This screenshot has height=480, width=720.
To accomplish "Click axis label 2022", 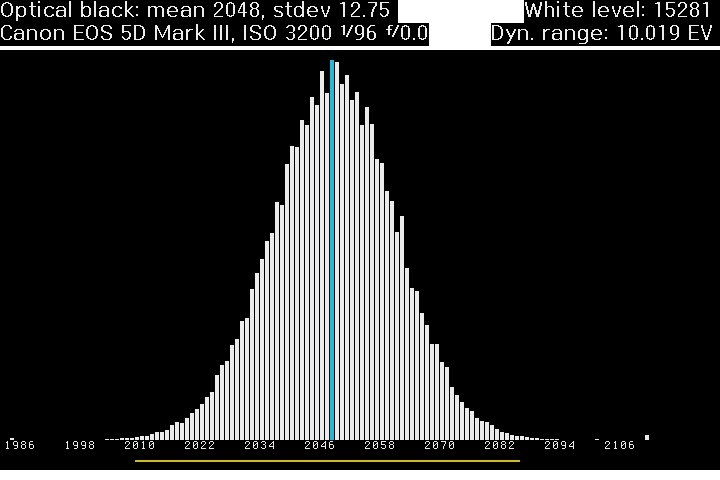I will click(200, 445).
